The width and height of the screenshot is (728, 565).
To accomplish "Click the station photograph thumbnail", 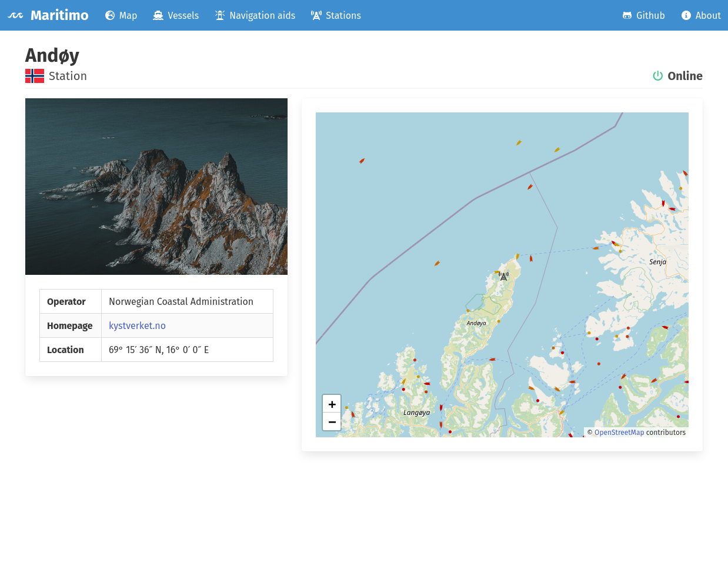I will [156, 187].
